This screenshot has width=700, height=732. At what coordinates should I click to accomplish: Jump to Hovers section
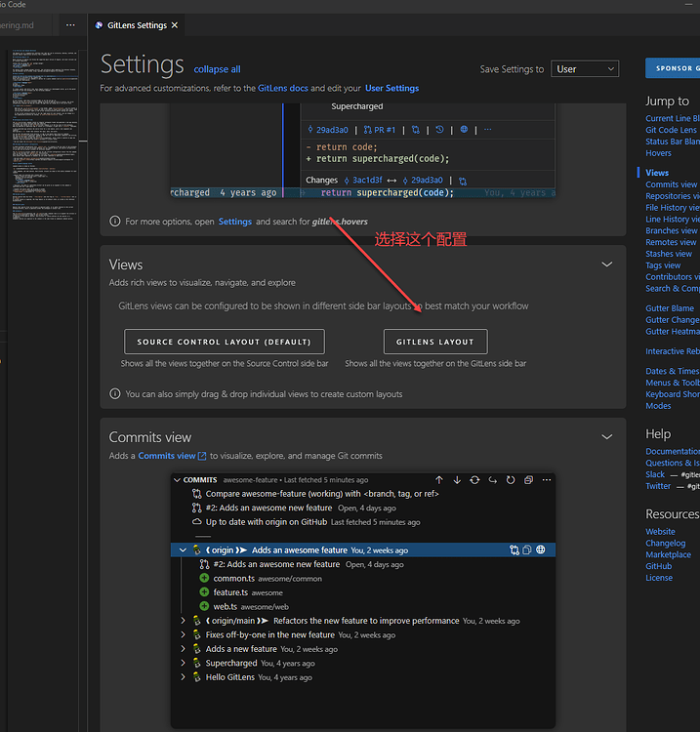point(658,153)
